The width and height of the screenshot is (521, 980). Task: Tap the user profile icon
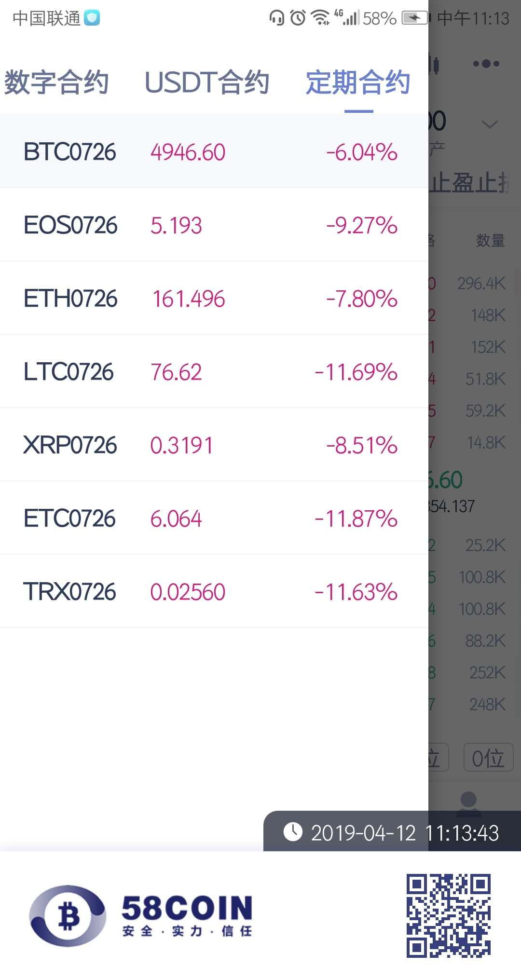tap(468, 802)
